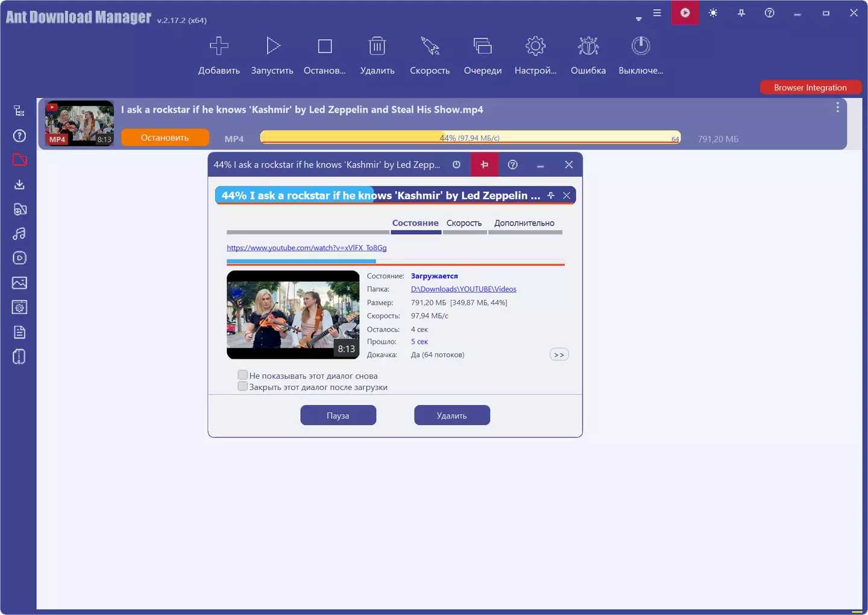Click the '97,94 МБ/с' speed value in the dialog
The image size is (868, 615).
pos(430,316)
